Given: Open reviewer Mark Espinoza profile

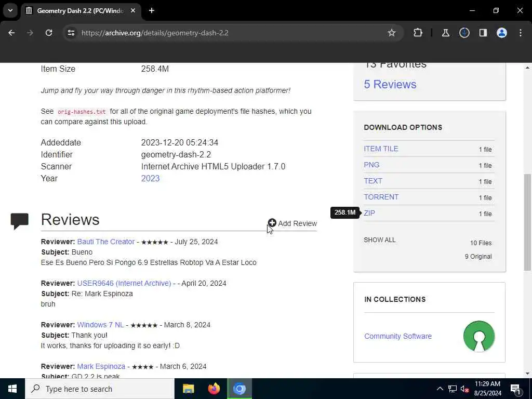Looking at the screenshot, I should [101, 366].
